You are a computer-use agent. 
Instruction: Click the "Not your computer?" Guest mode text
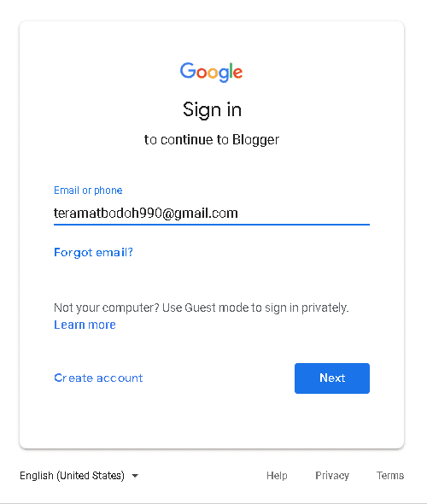202,308
